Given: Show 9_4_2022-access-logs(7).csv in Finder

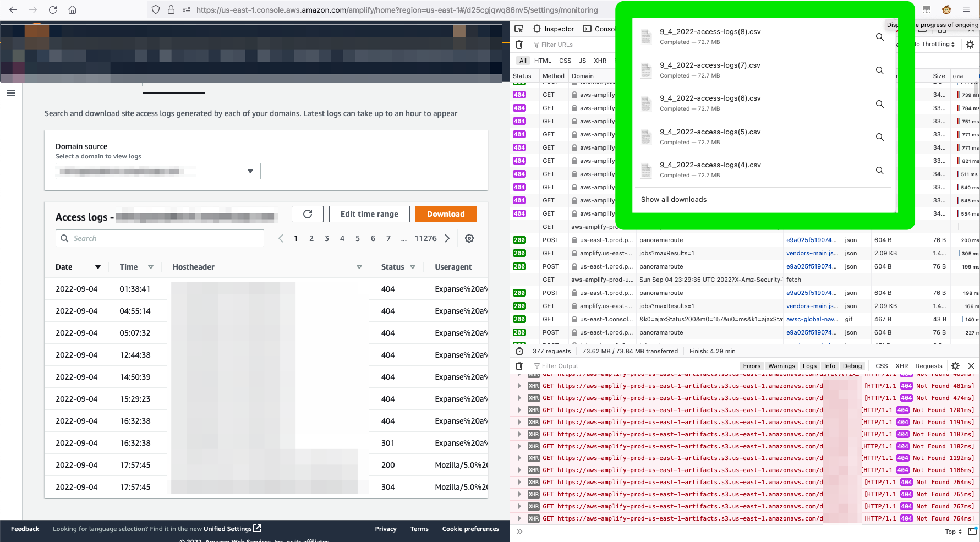Looking at the screenshot, I should pyautogui.click(x=880, y=70).
